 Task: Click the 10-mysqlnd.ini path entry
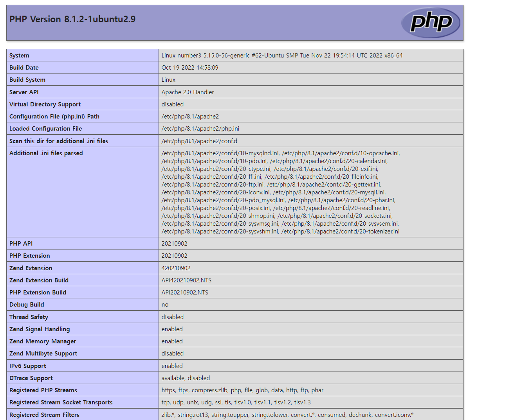[220, 153]
